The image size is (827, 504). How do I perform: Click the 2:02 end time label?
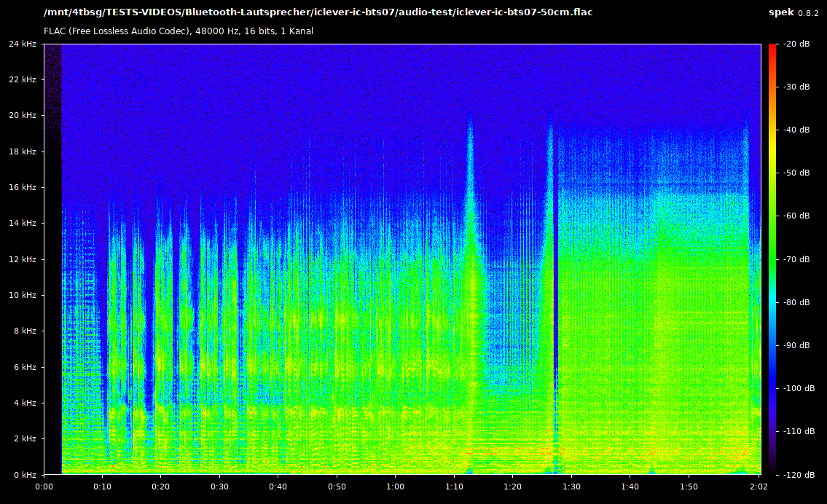point(759,487)
